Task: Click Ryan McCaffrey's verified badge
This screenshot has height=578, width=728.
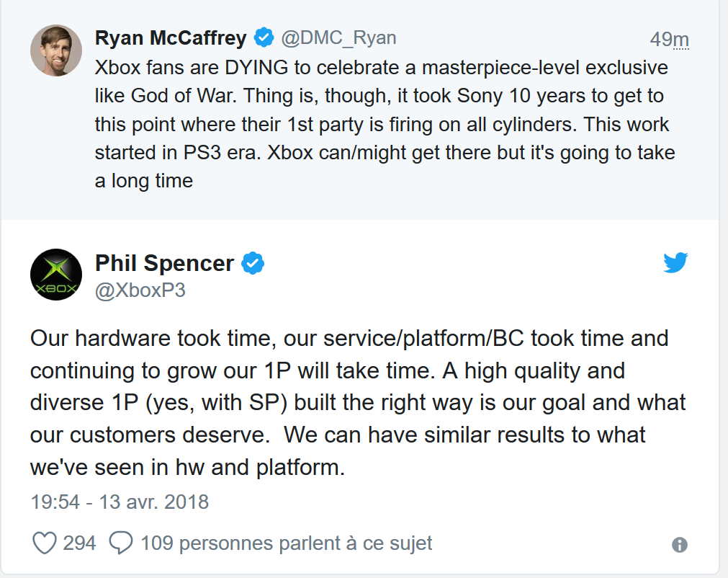Action: coord(264,37)
